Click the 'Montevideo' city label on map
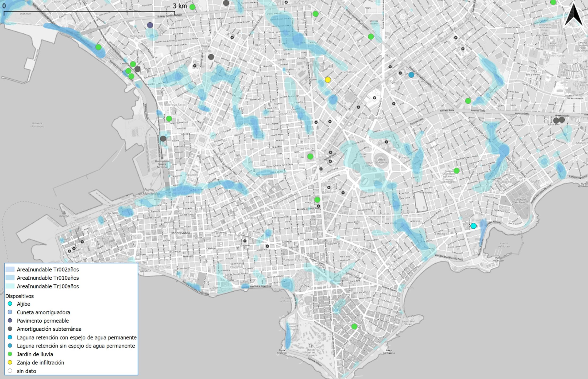Image resolution: width=588 pixels, height=379 pixels. [x=181, y=233]
